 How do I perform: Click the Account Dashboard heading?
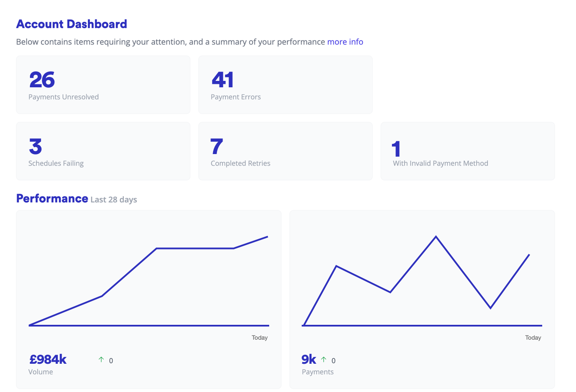[71, 24]
